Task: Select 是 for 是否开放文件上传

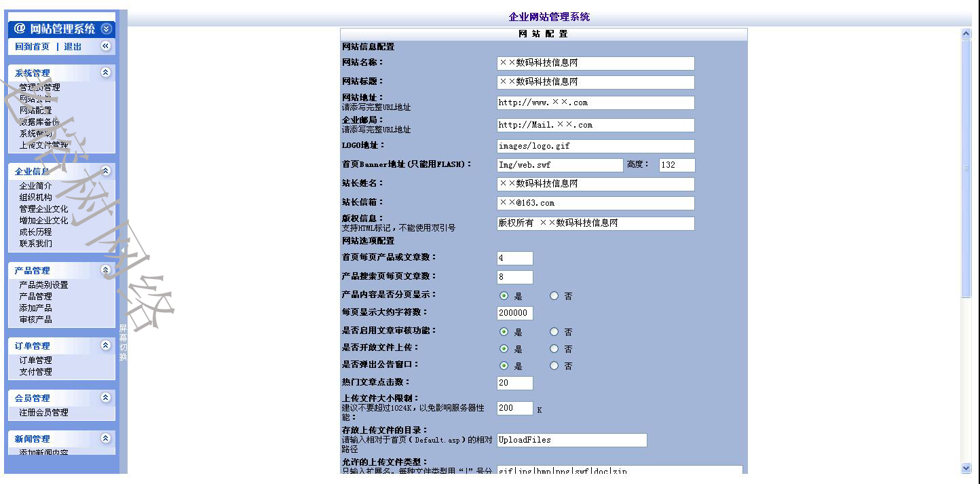Action: tap(504, 348)
